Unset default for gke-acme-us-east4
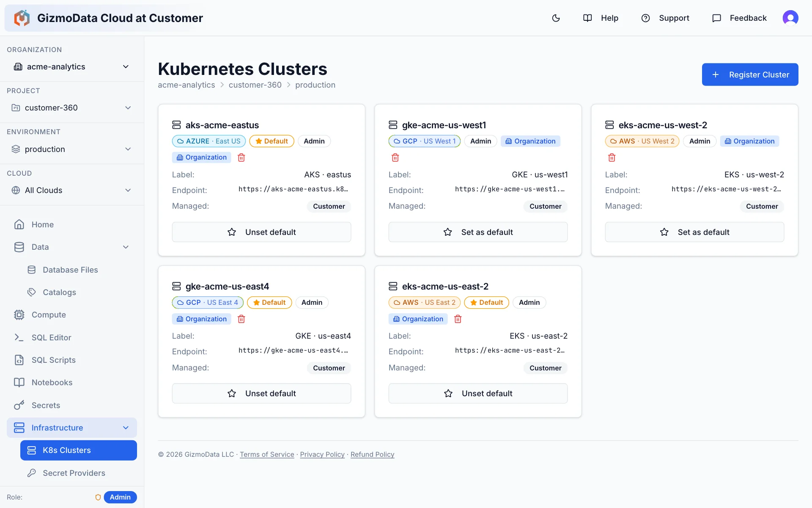 click(x=261, y=393)
